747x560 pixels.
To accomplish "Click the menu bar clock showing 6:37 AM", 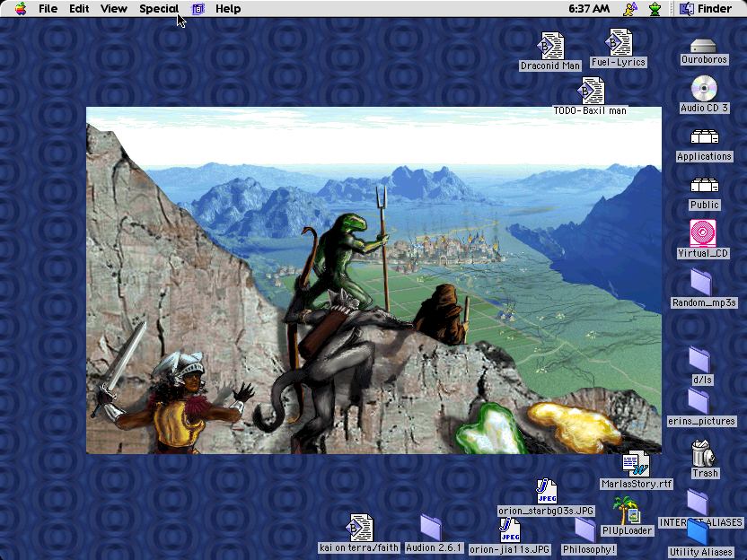I will coord(589,9).
